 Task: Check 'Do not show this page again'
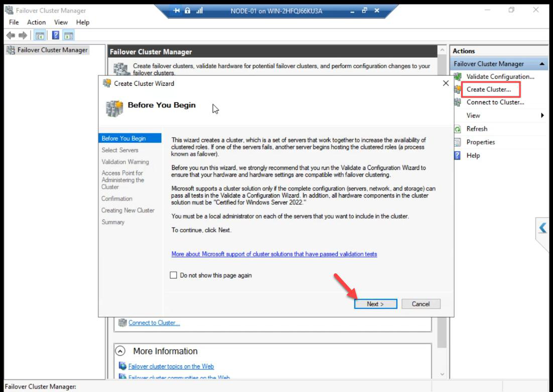(174, 275)
